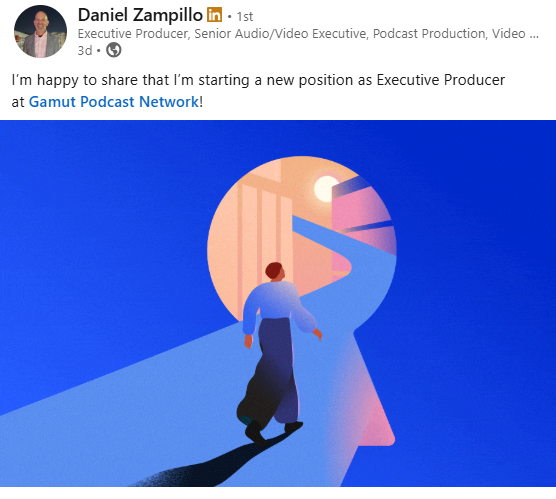Click the peach columns inside the keyhole
556x499 pixels.
pyautogui.click(x=264, y=227)
